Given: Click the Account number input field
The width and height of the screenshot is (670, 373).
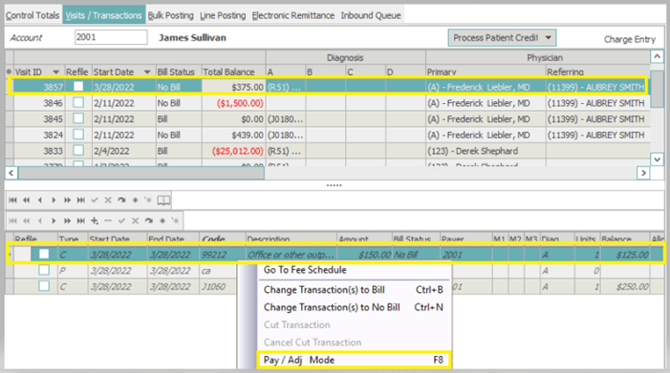Looking at the screenshot, I should coord(111,37).
